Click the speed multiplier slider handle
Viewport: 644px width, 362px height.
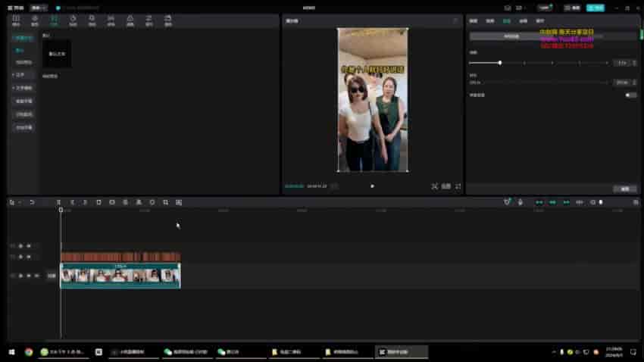500,62
